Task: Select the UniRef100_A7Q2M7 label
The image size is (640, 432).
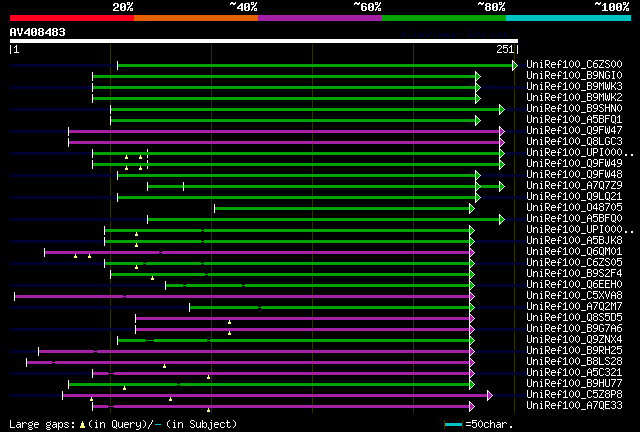Action: [574, 306]
